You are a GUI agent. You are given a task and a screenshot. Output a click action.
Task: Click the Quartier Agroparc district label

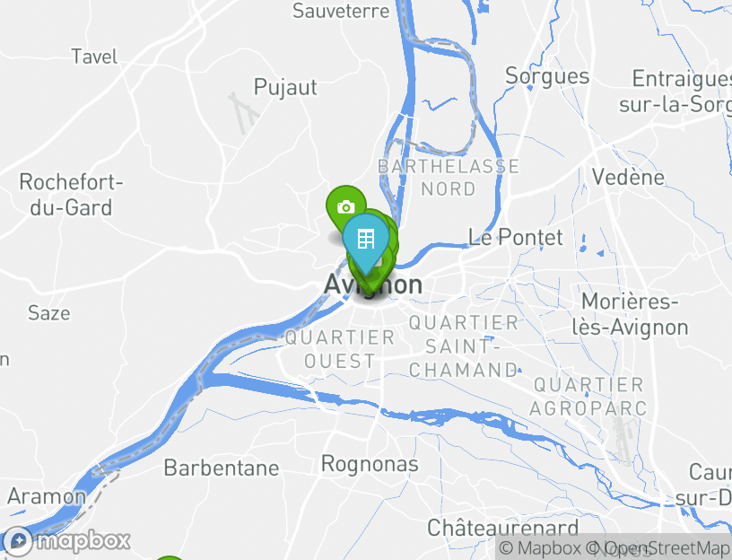[588, 397]
